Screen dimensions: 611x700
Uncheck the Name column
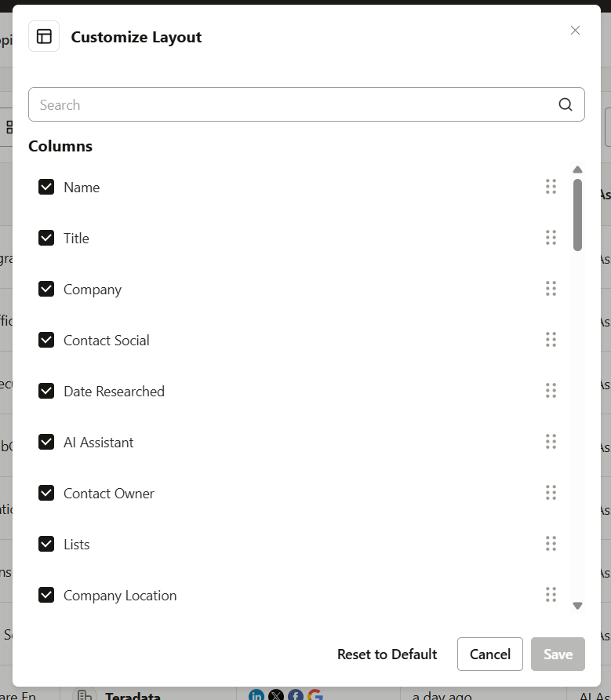pos(46,187)
